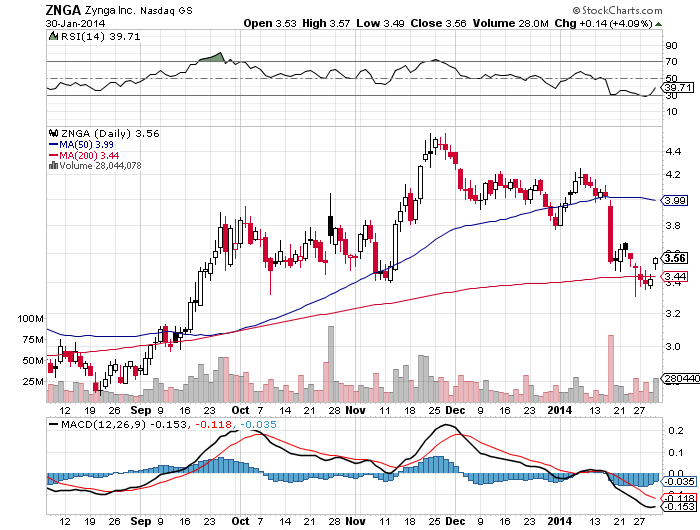Screen dimensions: 700x530
Task: Select the Open 3.53 value
Action: (270, 23)
